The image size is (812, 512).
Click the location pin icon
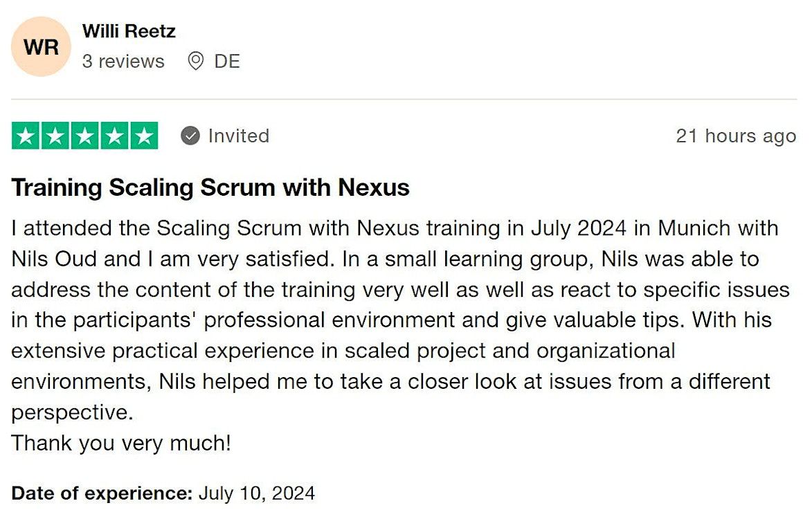click(196, 62)
